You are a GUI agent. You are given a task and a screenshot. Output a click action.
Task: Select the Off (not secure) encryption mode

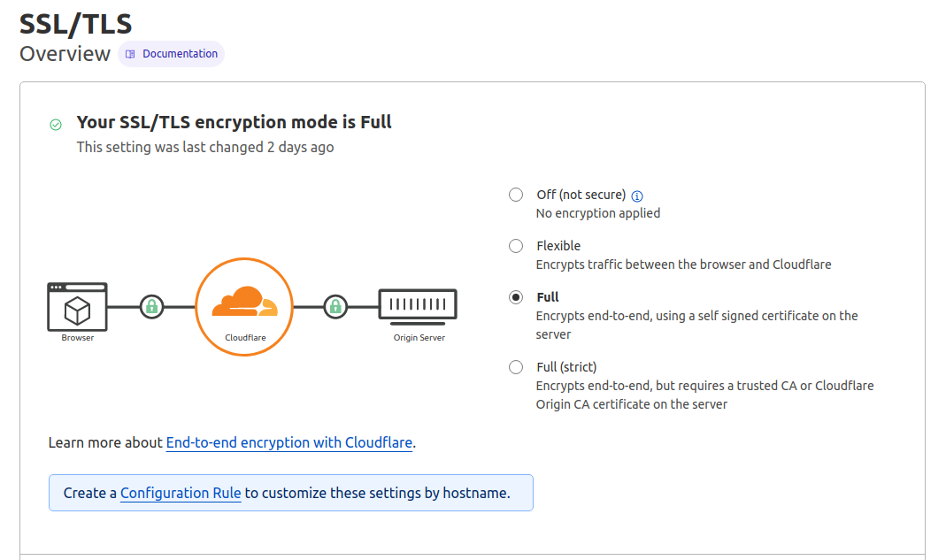tap(516, 195)
